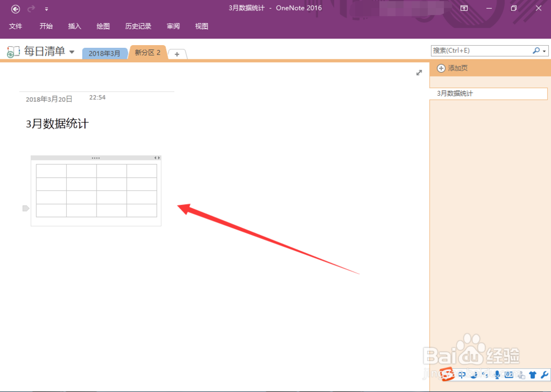Activate the microphone voice input icon

(x=496, y=374)
